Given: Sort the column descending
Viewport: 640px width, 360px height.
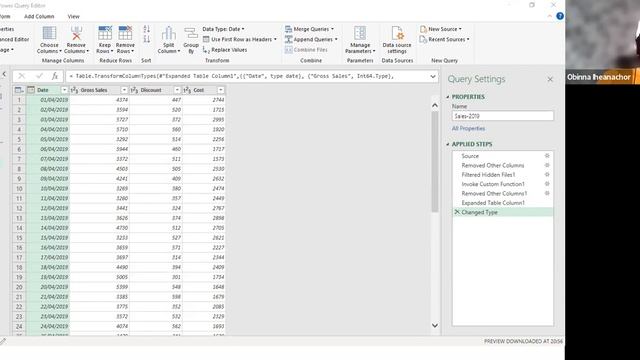Looking at the screenshot, I should [147, 39].
